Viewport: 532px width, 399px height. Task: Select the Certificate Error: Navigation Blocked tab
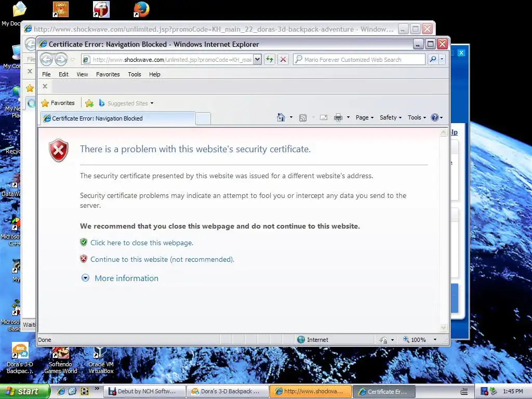pos(118,118)
